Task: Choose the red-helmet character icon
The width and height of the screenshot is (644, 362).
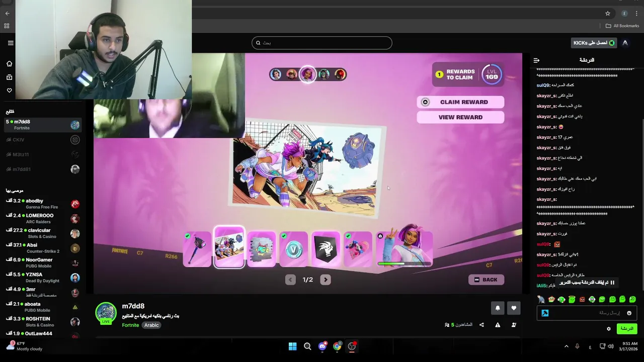Action: point(340,74)
